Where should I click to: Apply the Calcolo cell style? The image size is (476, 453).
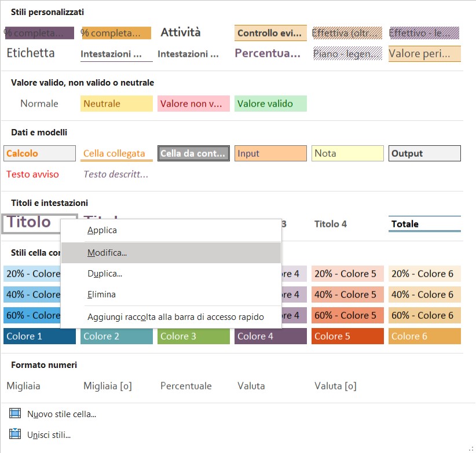click(x=39, y=153)
